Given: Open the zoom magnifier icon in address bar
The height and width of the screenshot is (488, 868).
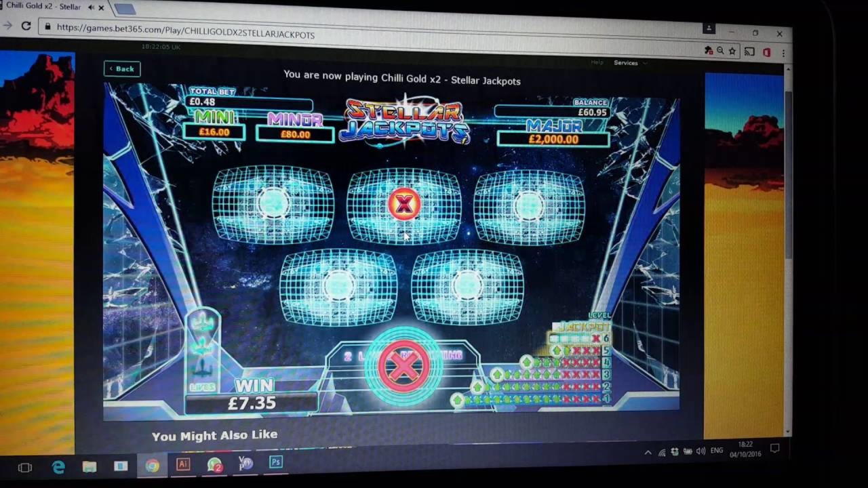Looking at the screenshot, I should pyautogui.click(x=720, y=51).
